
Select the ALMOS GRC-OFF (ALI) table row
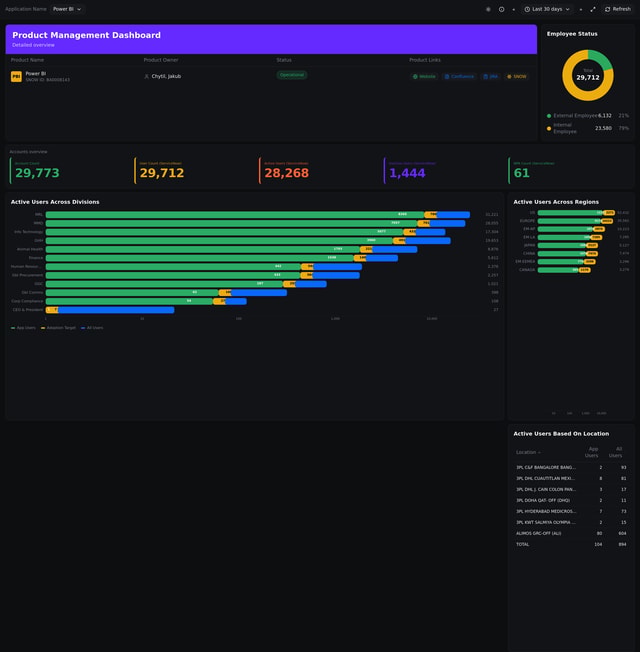pyautogui.click(x=545, y=533)
